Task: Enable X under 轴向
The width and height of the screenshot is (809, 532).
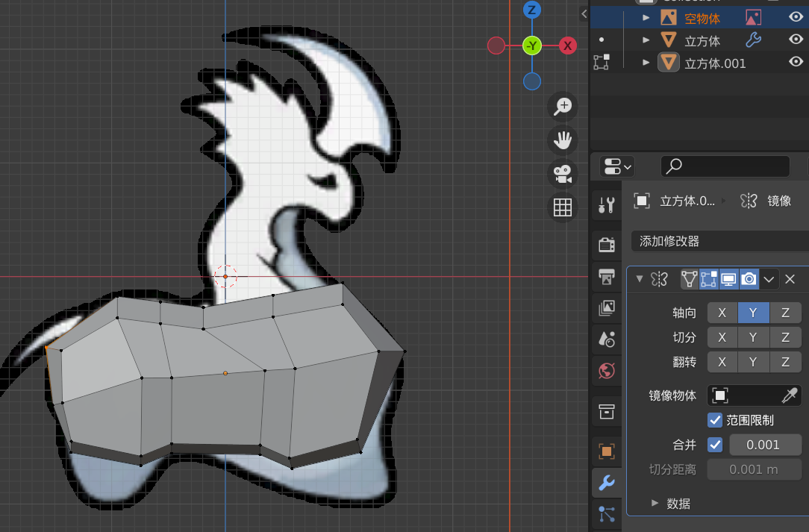Action: (722, 313)
